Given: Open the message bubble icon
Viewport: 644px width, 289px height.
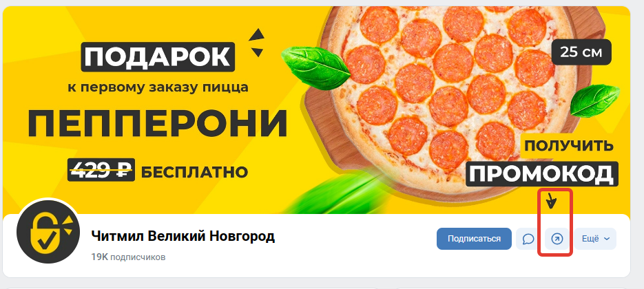Looking at the screenshot, I should tap(528, 239).
